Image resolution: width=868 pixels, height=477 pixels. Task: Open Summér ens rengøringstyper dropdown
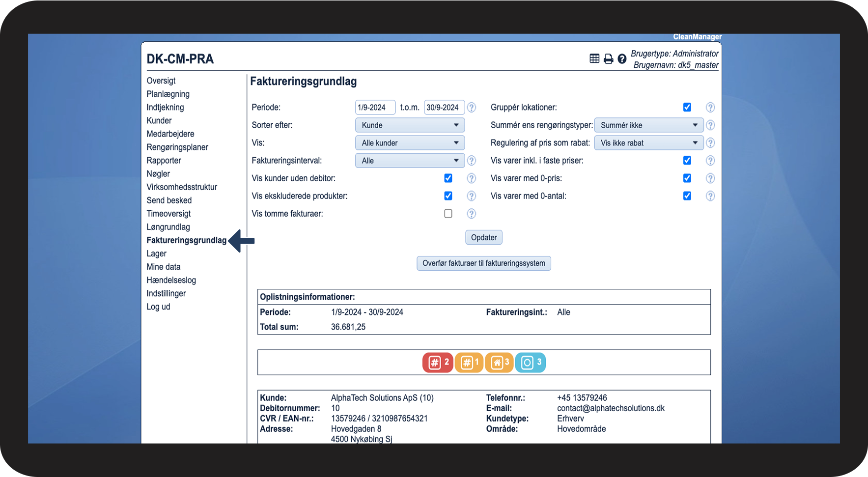648,125
